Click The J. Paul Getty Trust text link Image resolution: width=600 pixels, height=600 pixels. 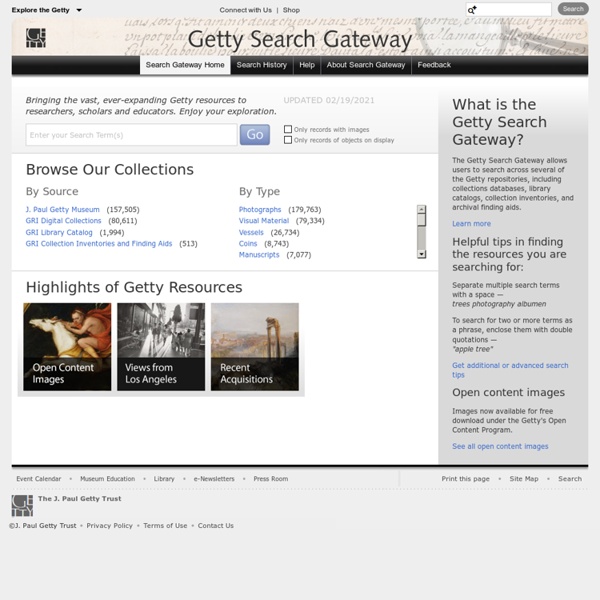pyautogui.click(x=80, y=499)
